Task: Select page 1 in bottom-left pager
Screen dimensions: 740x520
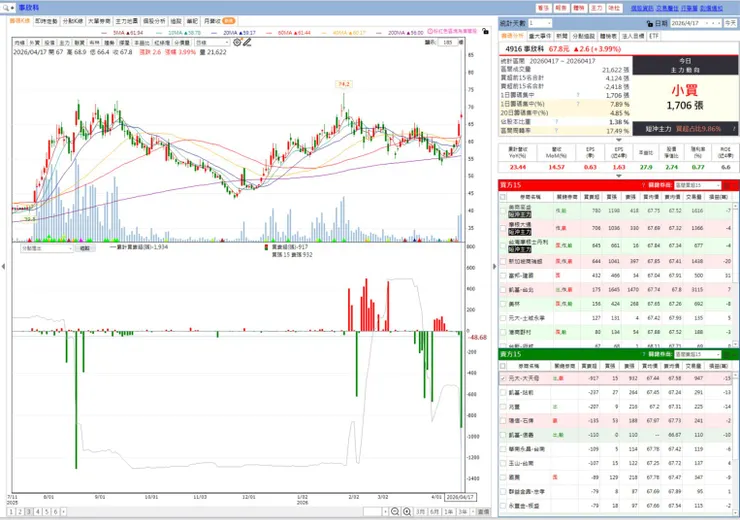Action: [x=11, y=512]
